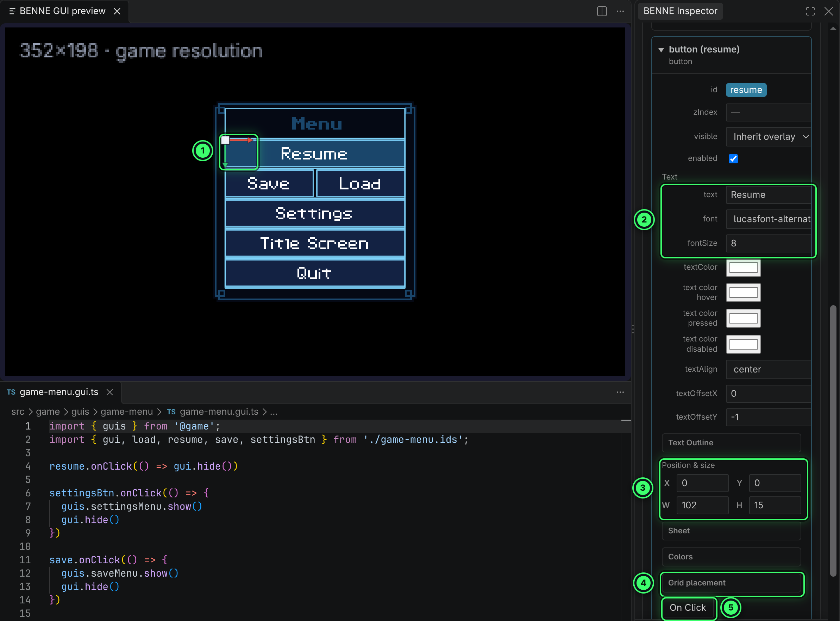Open the text color hover swatch
This screenshot has width=840, height=621.
coord(744,293)
